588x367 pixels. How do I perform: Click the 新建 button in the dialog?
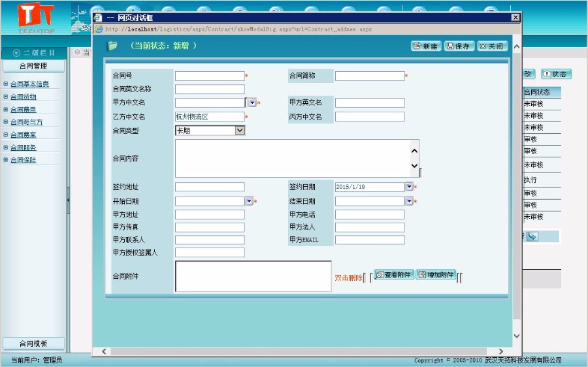click(425, 46)
